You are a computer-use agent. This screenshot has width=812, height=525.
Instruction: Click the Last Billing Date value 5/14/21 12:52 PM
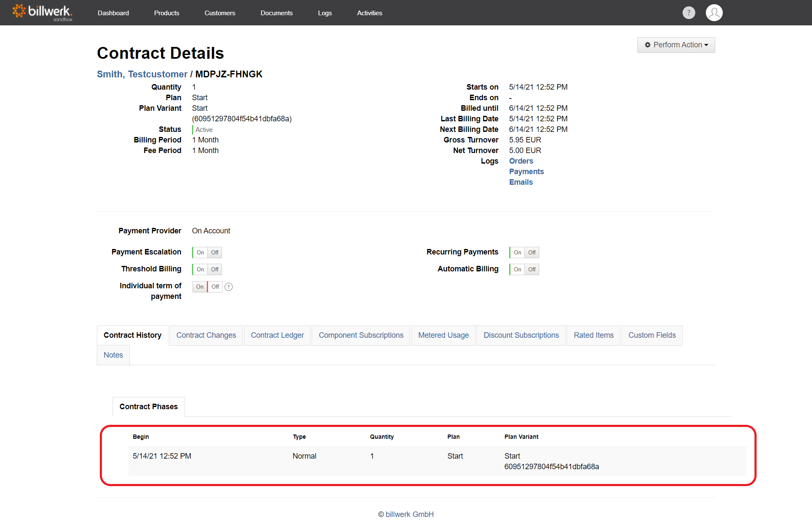538,119
